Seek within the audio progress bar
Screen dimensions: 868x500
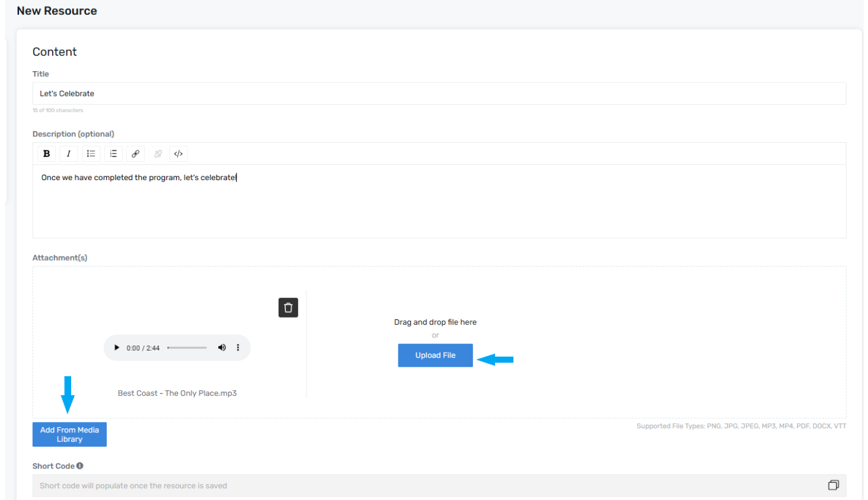click(x=187, y=348)
